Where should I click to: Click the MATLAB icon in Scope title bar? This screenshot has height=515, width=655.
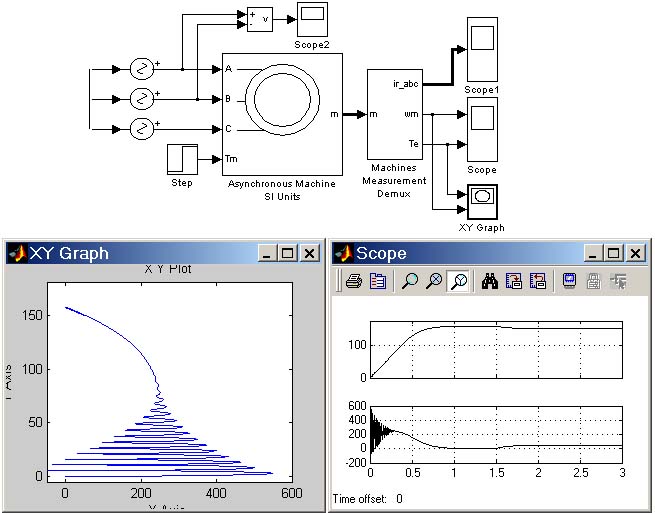(x=343, y=253)
